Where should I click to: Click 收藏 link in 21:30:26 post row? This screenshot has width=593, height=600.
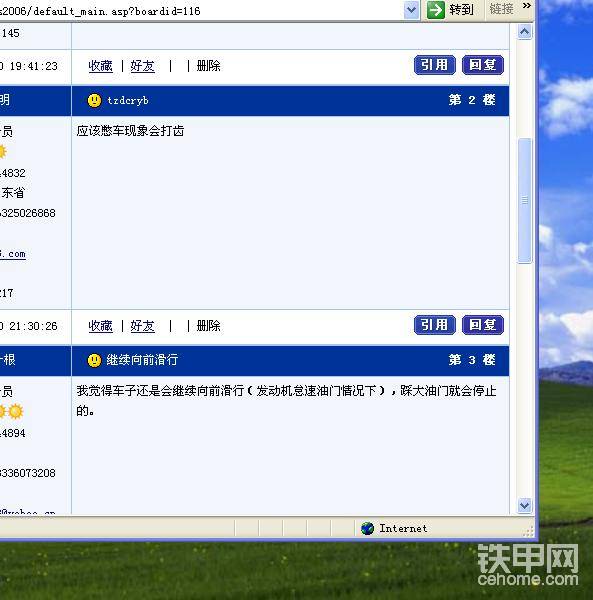coord(101,326)
